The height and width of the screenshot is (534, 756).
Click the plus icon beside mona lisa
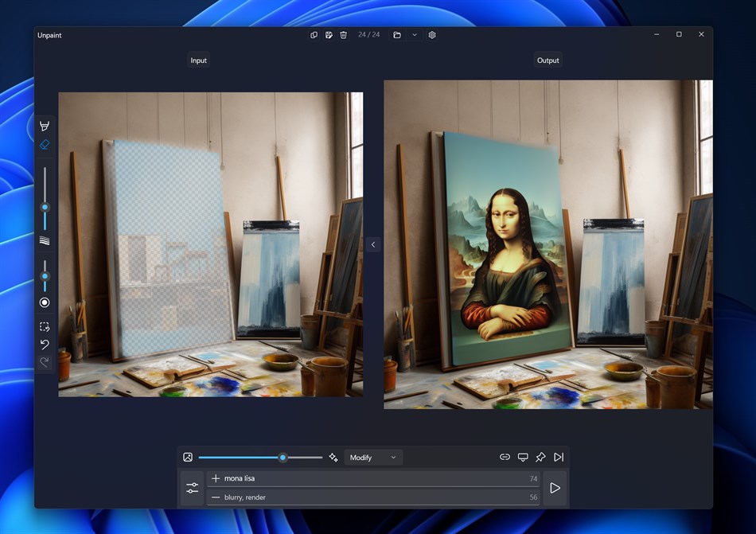click(x=216, y=478)
